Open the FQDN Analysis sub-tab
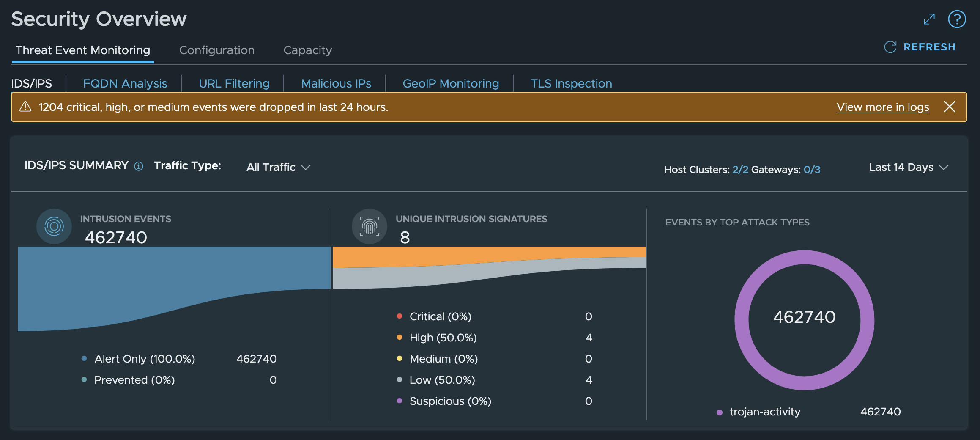The image size is (980, 440). 125,83
